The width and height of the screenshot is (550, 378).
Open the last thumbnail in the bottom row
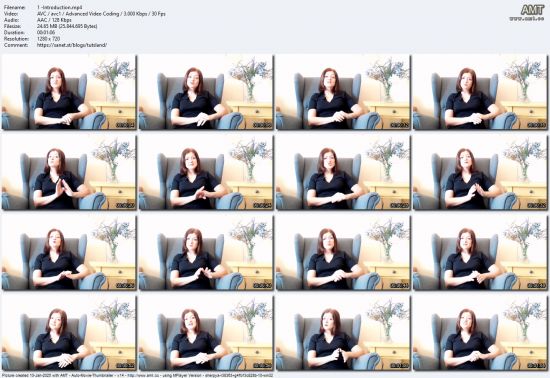(480, 333)
